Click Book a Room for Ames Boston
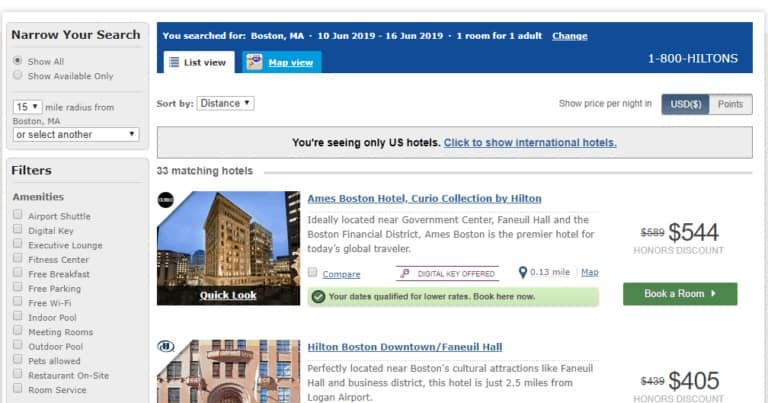Image resolution: width=768 pixels, height=403 pixels. tap(680, 294)
